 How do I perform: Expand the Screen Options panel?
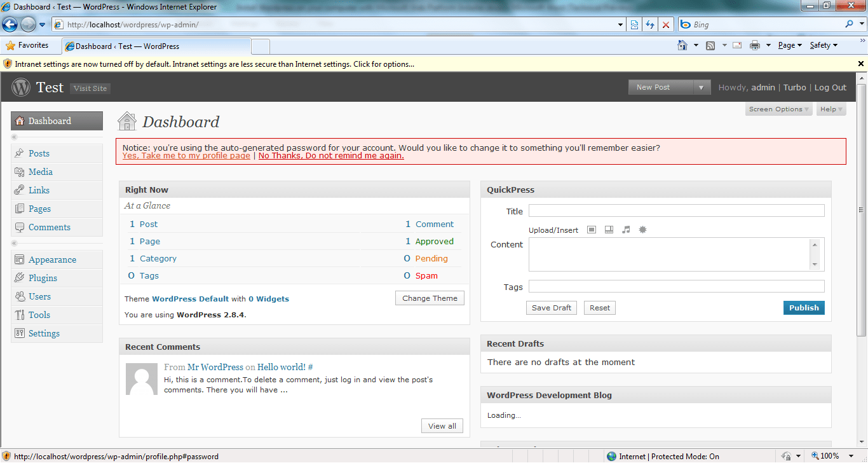779,109
